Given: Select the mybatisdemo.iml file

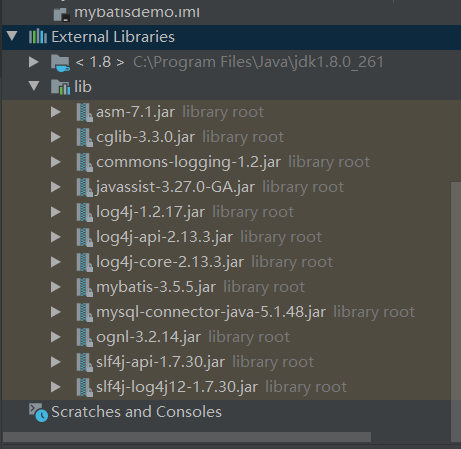Looking at the screenshot, I should pyautogui.click(x=137, y=13).
